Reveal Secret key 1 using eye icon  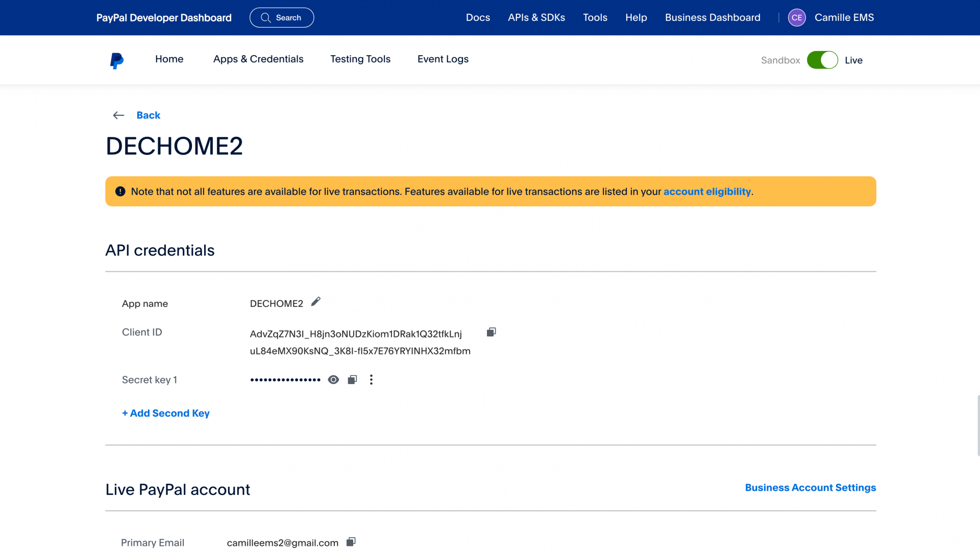[333, 379]
